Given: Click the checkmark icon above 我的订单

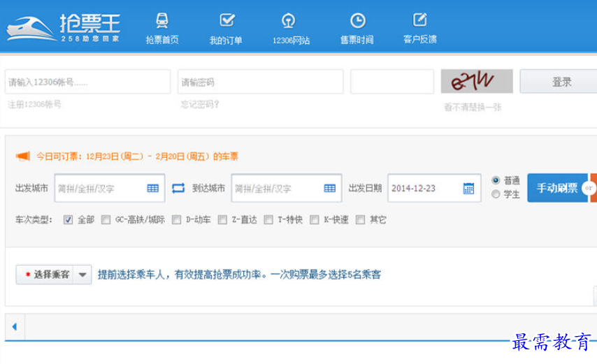Looking at the screenshot, I should (x=227, y=20).
